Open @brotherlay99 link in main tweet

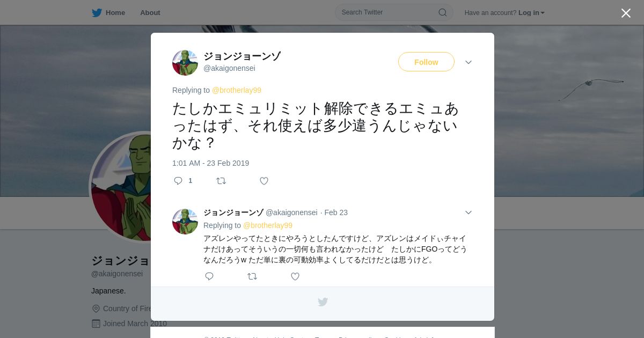pyautogui.click(x=237, y=90)
